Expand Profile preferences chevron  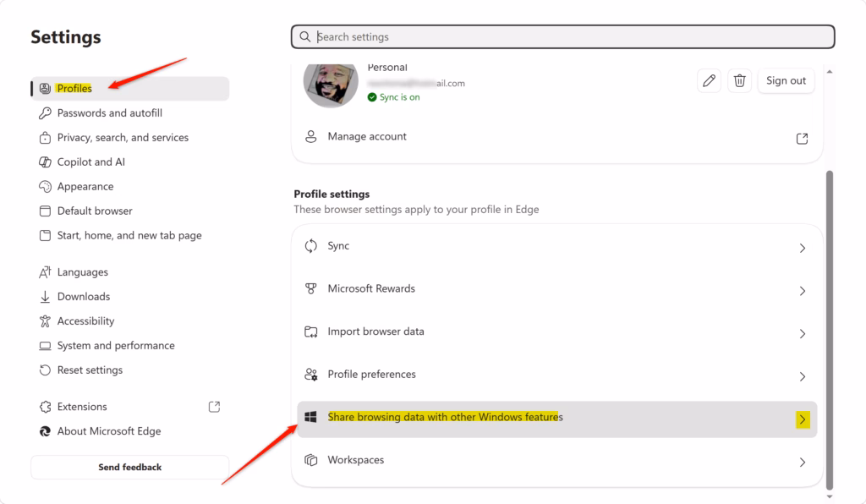pyautogui.click(x=803, y=376)
